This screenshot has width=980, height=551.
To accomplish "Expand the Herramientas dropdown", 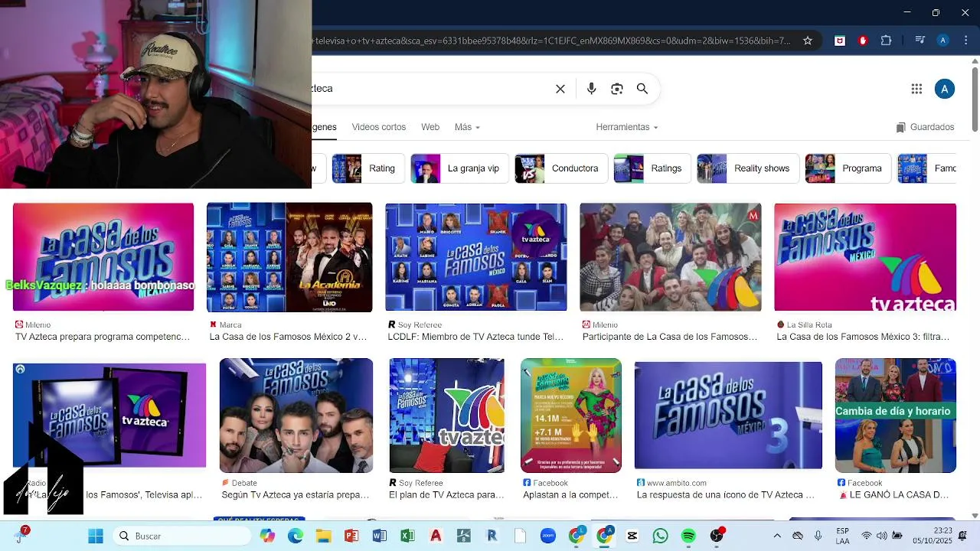I will click(627, 127).
